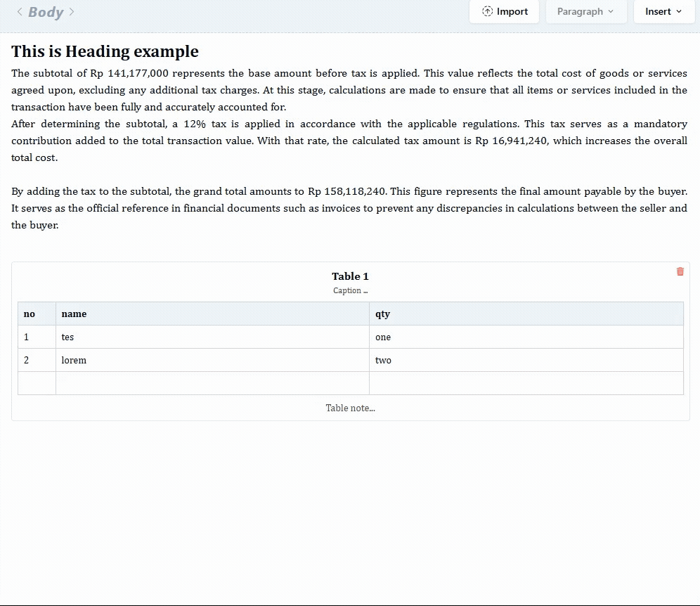Select the Body section label
Screen dimensions: 700x606
pyautogui.click(x=46, y=12)
